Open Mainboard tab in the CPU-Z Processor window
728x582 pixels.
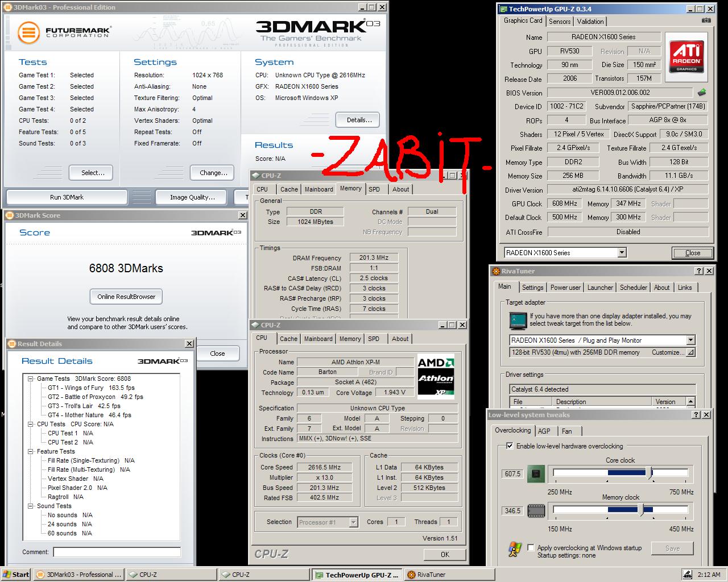click(318, 339)
